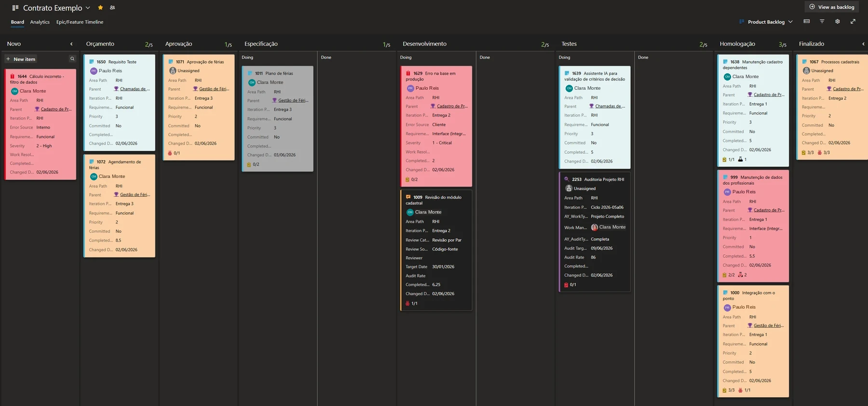
Task: Open the task checklist 0/2 on card 1011
Action: point(253,164)
